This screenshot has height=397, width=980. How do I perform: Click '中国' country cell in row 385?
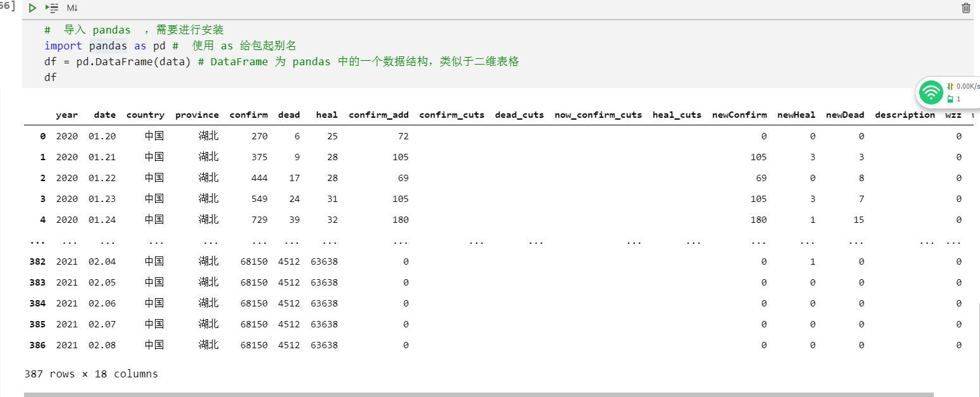(154, 324)
